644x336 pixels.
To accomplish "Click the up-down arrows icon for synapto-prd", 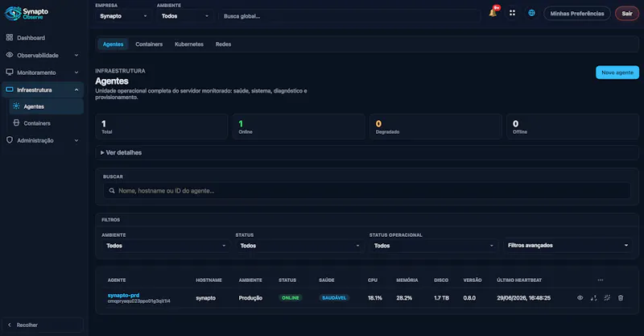I will 593,298.
